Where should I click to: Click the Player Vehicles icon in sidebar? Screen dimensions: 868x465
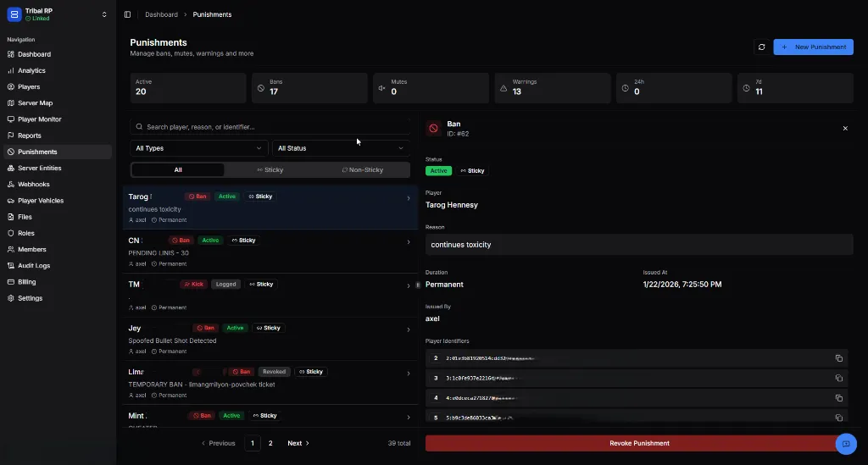10,201
